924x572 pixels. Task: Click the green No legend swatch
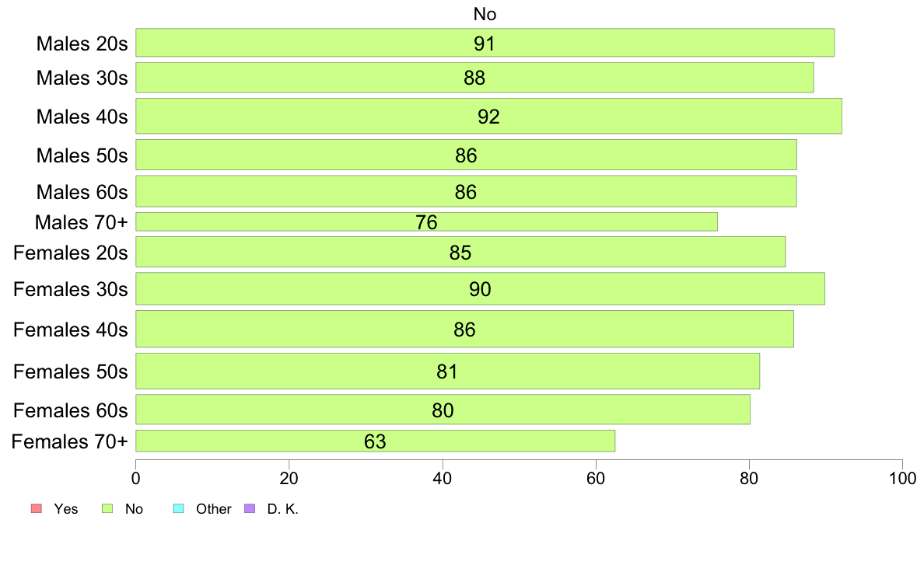(107, 508)
